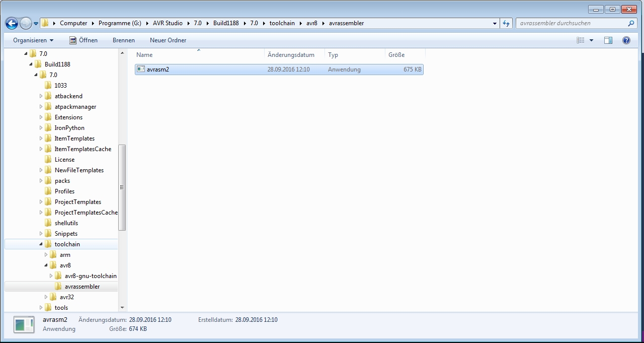The height and width of the screenshot is (343, 644).
Task: Collapse the Build1188 tree node
Action: (31, 64)
